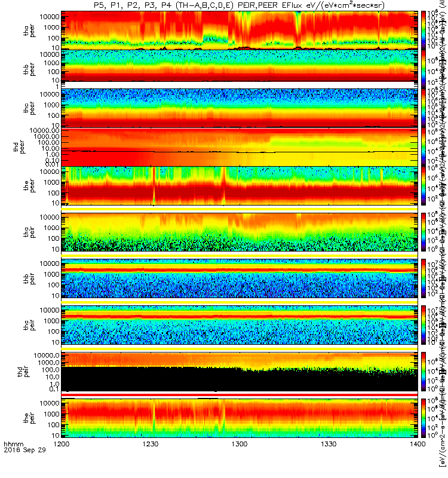Select the 'thd peir' panel label

(x=23, y=372)
